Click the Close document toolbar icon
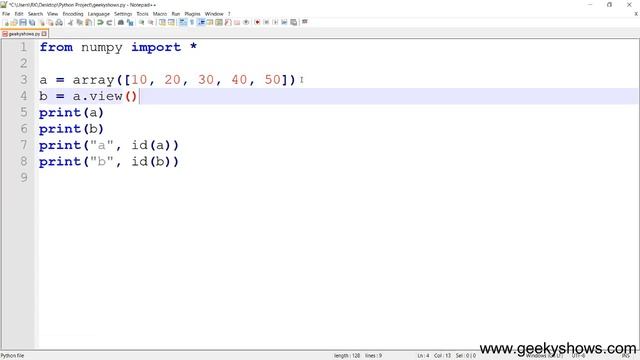The height and width of the screenshot is (360, 640). click(x=42, y=22)
